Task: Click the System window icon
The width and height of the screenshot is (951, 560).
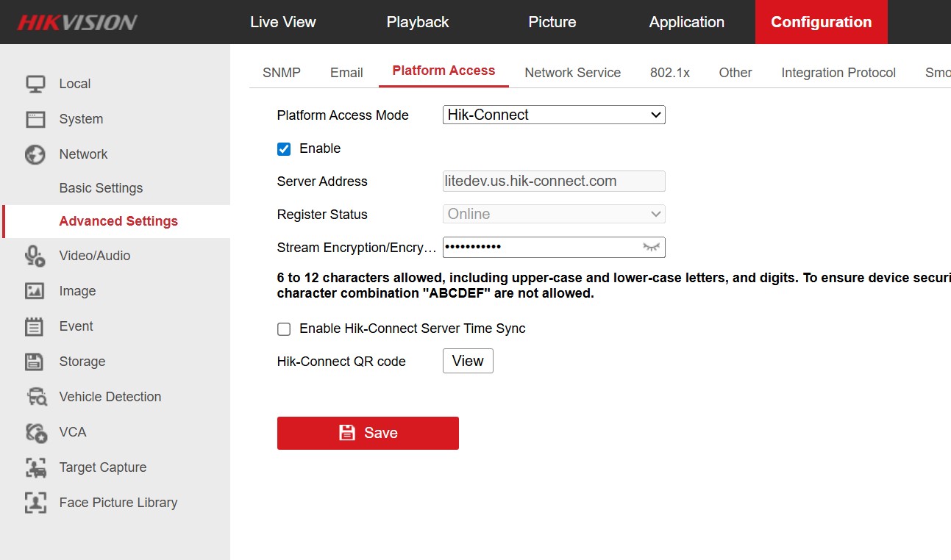Action: point(35,119)
